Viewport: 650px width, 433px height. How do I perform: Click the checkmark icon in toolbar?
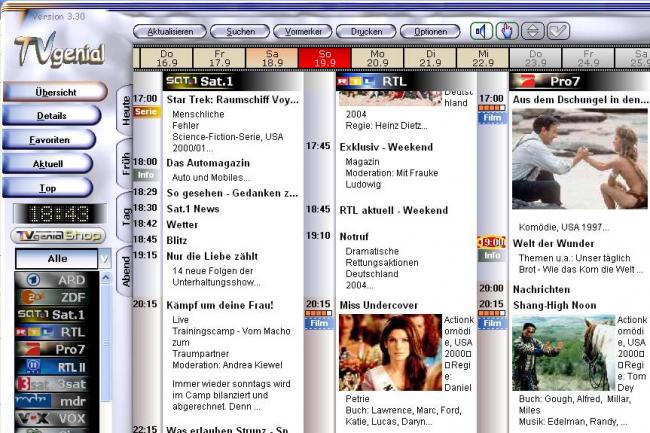click(558, 31)
